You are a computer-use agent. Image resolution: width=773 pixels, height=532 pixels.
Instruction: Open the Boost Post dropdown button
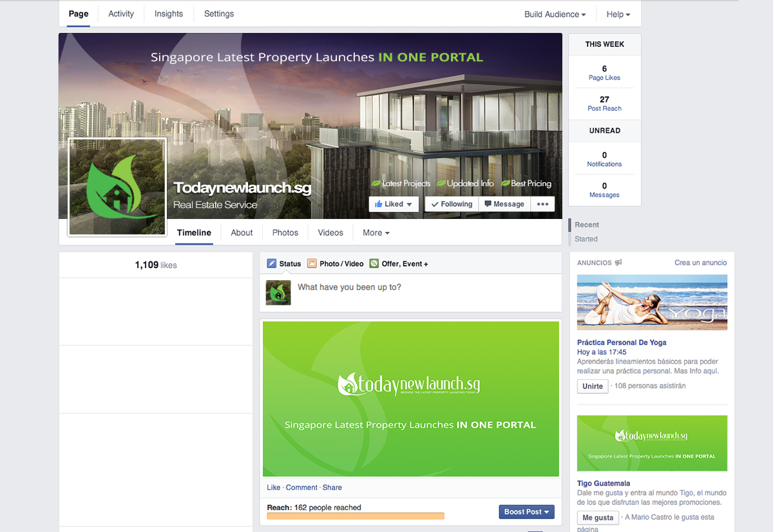tap(526, 512)
